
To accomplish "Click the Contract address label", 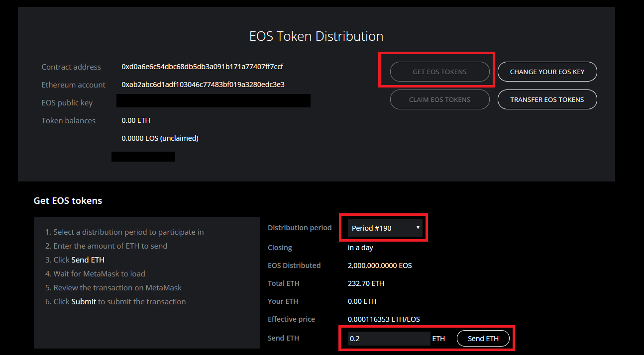I will point(71,67).
